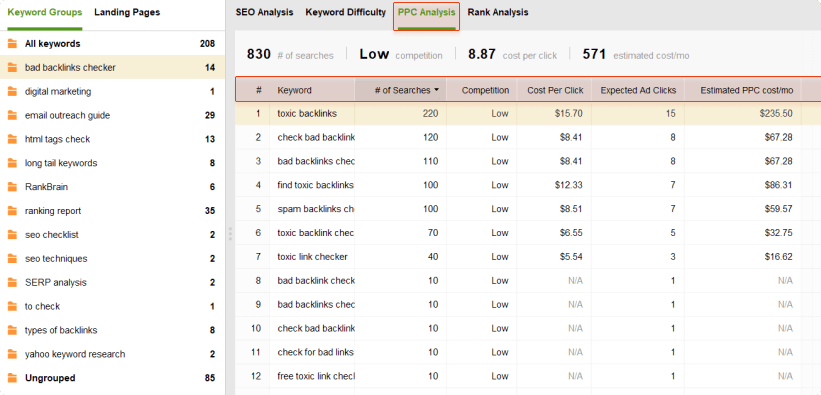
Task: Select the email outreach guide group
Action: pyautogui.click(x=112, y=115)
